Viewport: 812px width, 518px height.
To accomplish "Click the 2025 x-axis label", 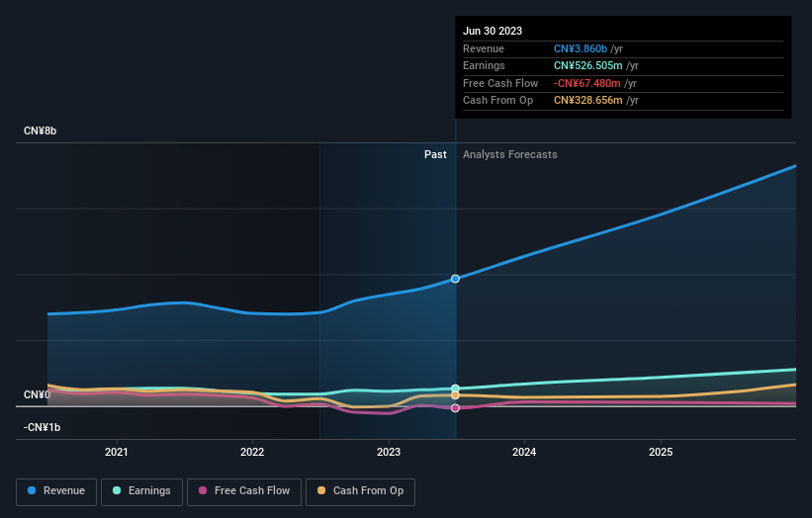I will tap(661, 453).
